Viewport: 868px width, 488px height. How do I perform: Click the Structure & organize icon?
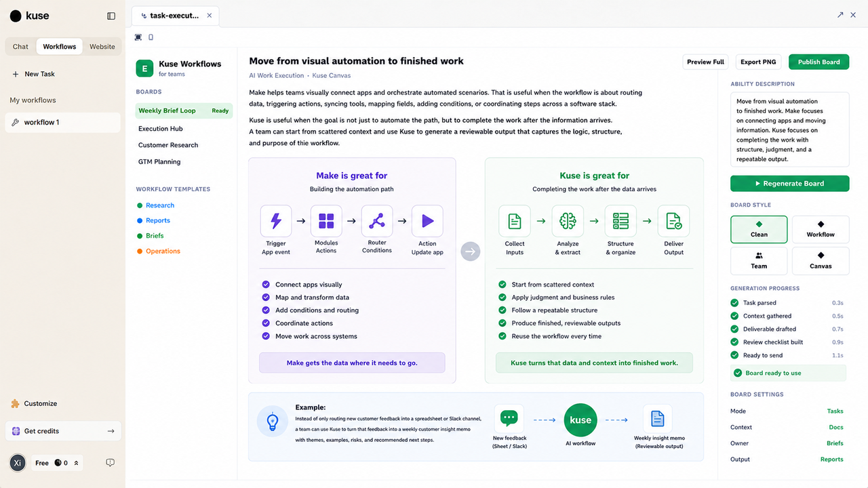click(620, 221)
